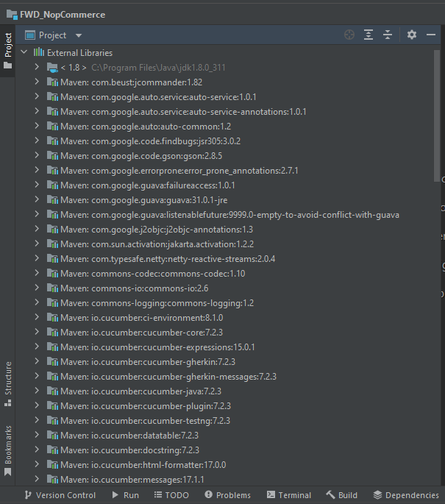Open the Project view dropdown arrow
Screen dimensions: 445x504
tap(79, 35)
